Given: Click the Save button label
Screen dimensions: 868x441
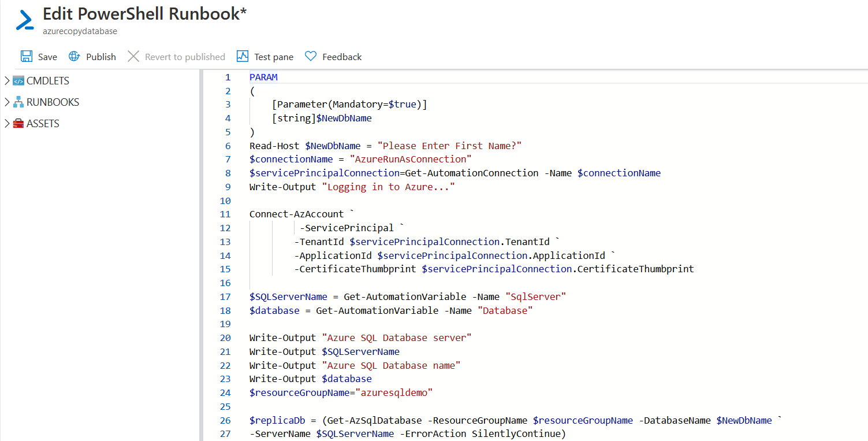Looking at the screenshot, I should point(47,57).
